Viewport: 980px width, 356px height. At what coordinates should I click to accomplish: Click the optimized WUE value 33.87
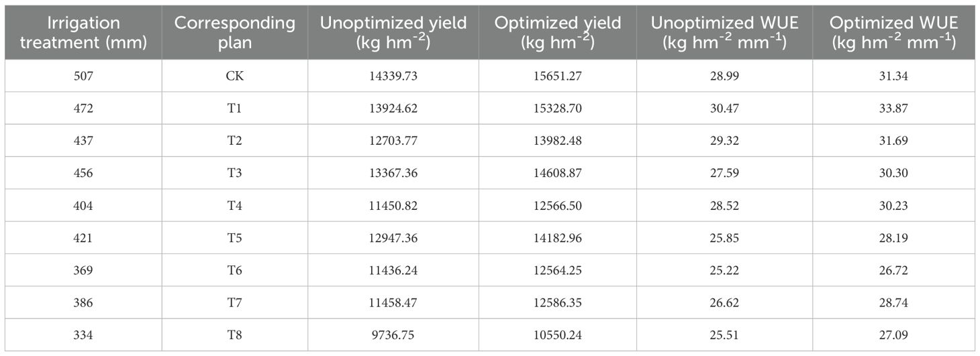tap(893, 109)
